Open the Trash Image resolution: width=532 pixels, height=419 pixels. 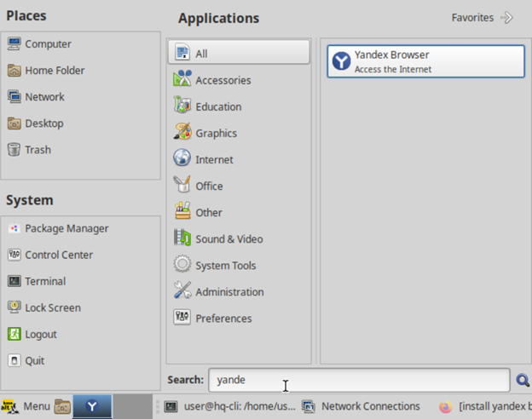coord(38,150)
